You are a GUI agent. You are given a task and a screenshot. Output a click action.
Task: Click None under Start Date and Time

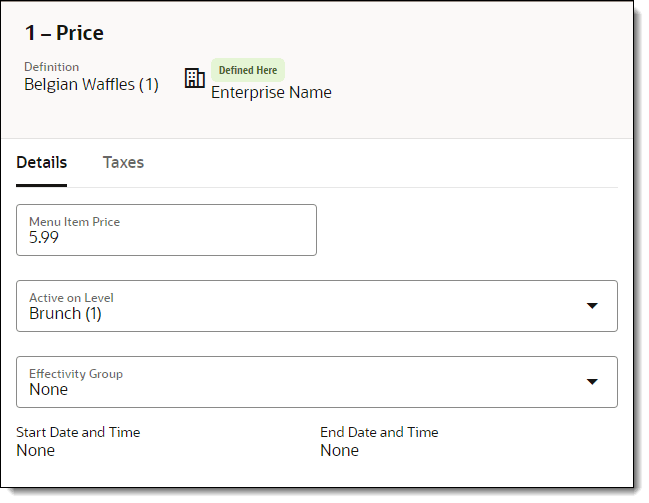(x=36, y=451)
